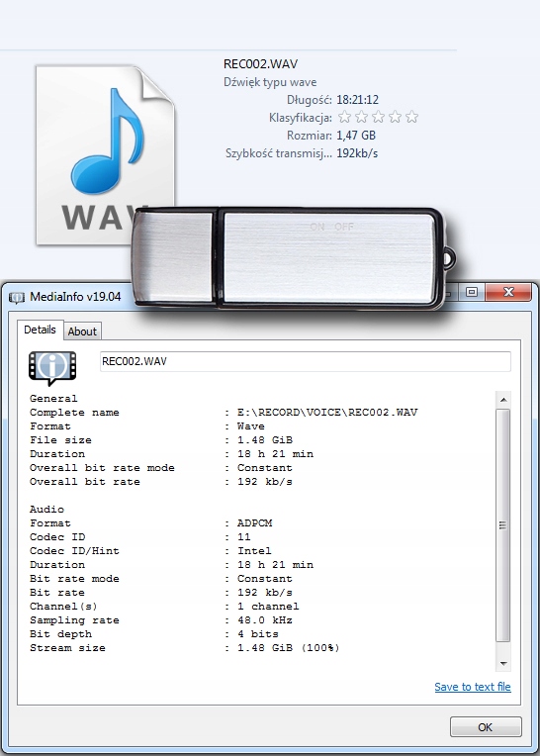
Task: Click the vertical scrollbar thumb
Action: click(502, 525)
